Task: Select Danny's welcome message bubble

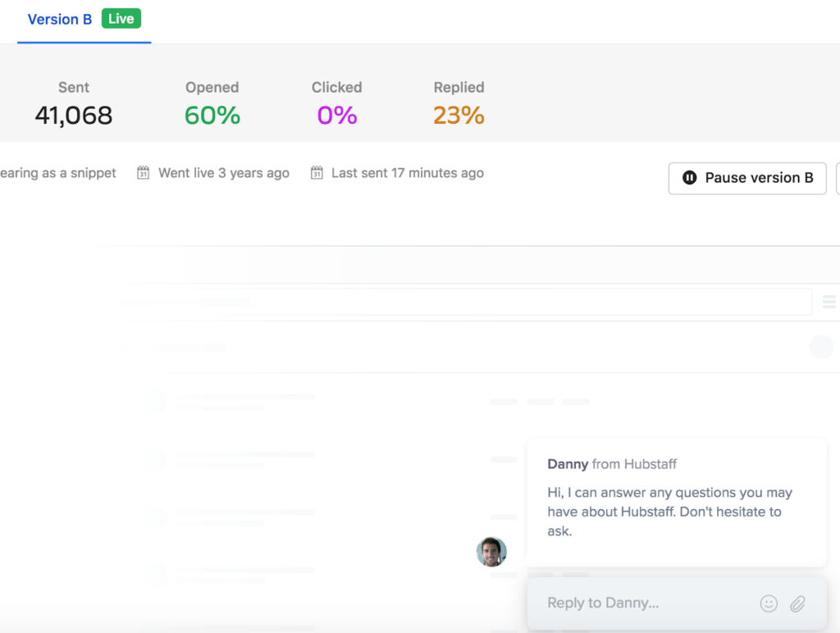Action: coord(676,500)
